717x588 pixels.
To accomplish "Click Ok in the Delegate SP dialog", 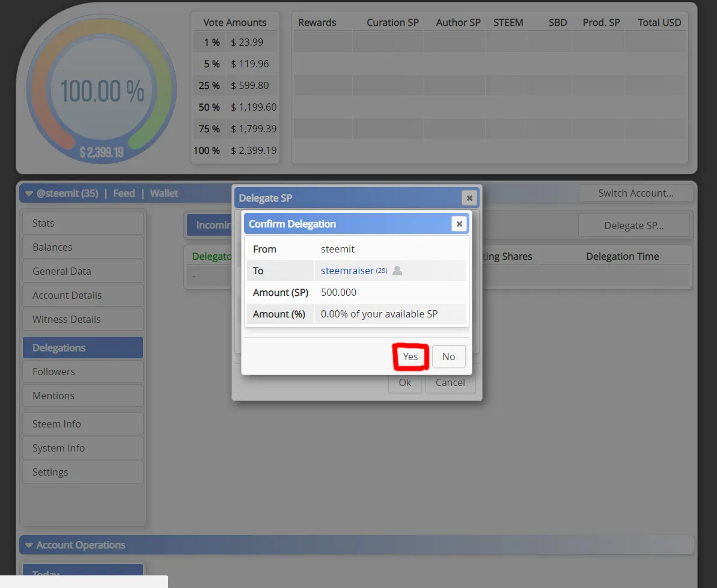I will (404, 383).
